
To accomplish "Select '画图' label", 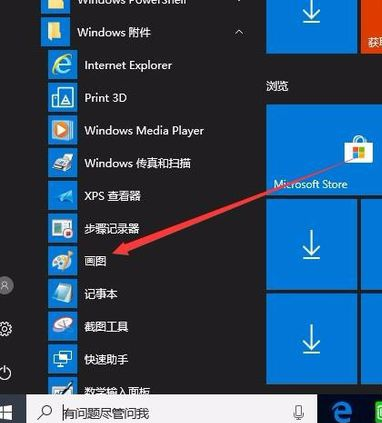I will tap(95, 261).
